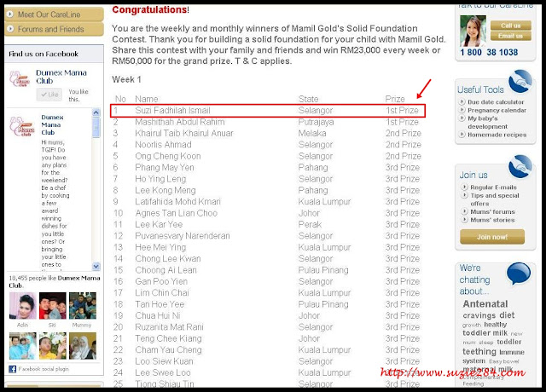Click the Like button under Dumex Mama Club
546x392 pixels.
click(x=49, y=95)
